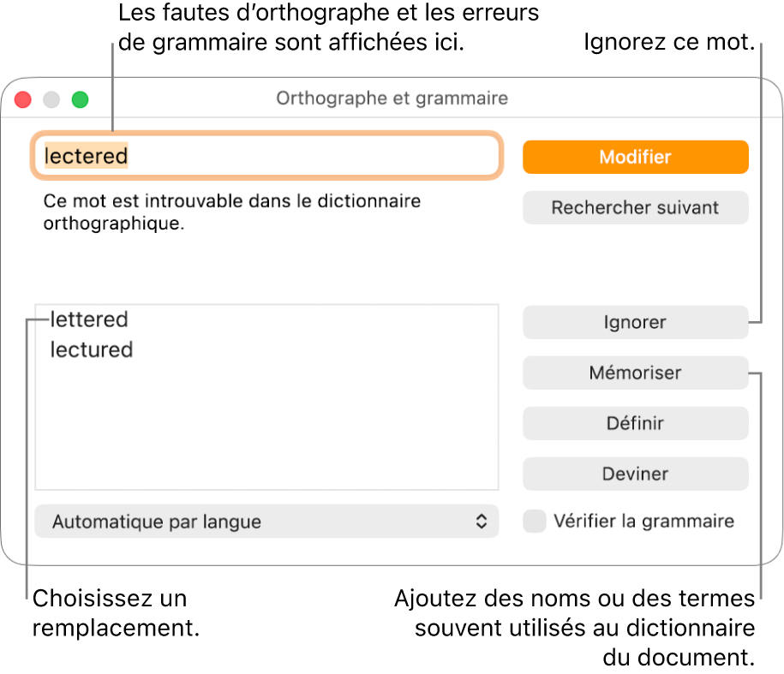
Task: Select the suggestion lectured
Action: [91, 349]
